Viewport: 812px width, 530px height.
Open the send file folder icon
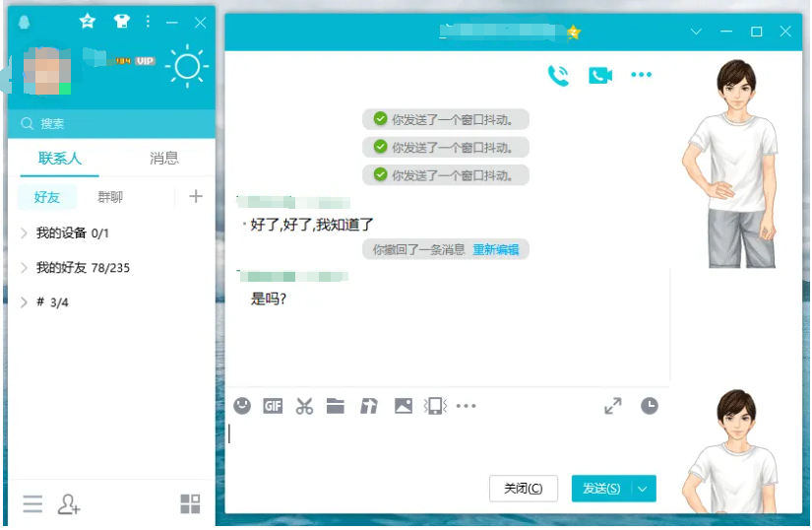pos(336,406)
